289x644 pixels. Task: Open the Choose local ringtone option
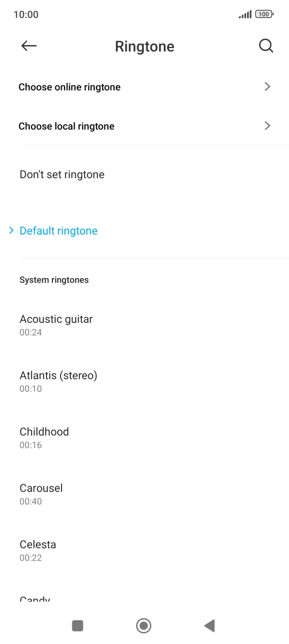pos(67,126)
